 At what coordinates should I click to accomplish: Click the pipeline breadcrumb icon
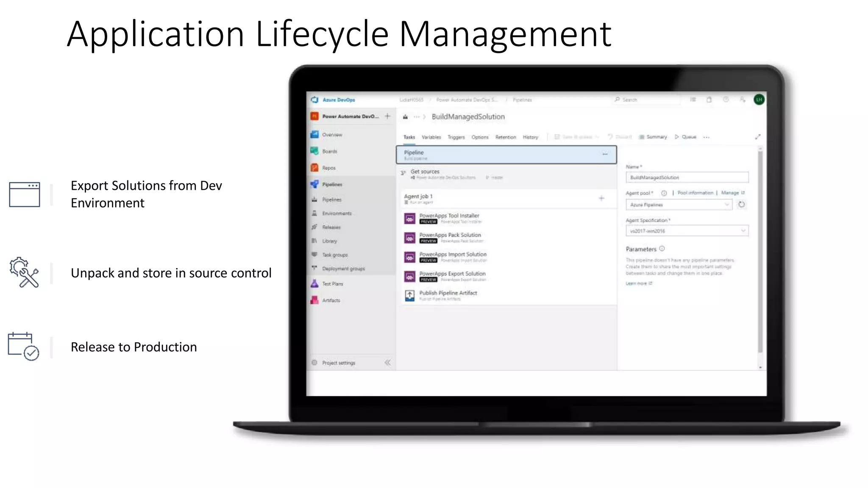coord(405,117)
